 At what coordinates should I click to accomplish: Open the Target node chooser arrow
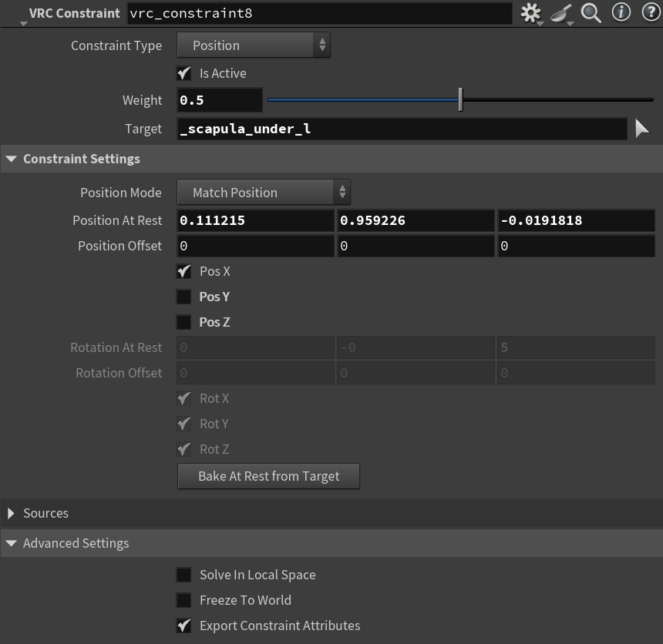(x=642, y=129)
